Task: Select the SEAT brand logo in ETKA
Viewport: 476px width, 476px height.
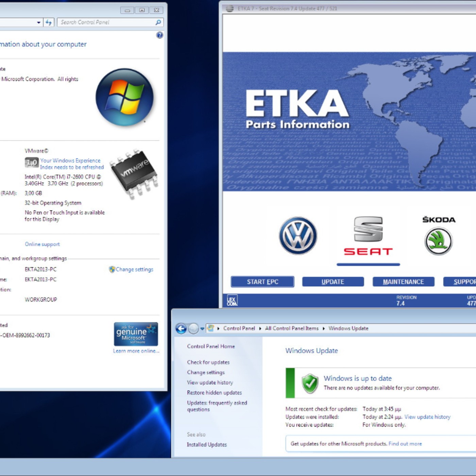Action: 368,236
